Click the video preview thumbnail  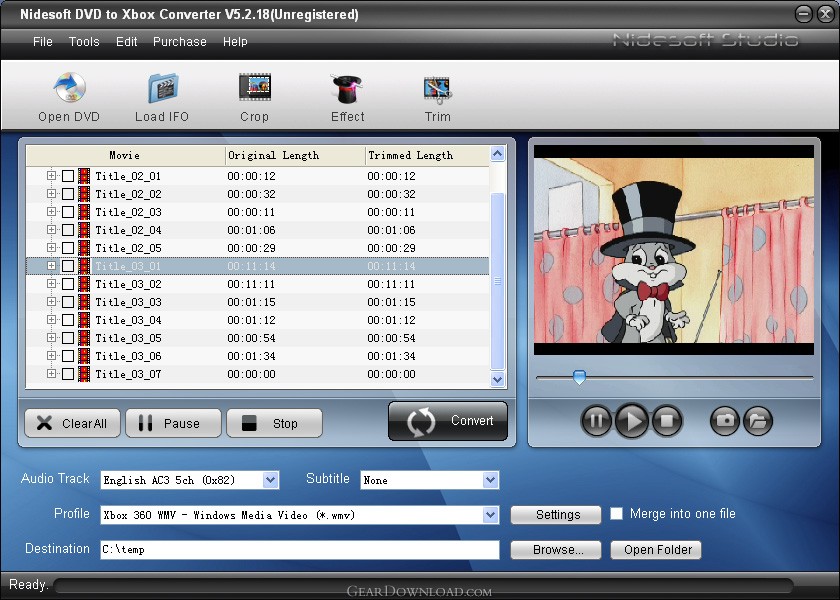(x=673, y=250)
